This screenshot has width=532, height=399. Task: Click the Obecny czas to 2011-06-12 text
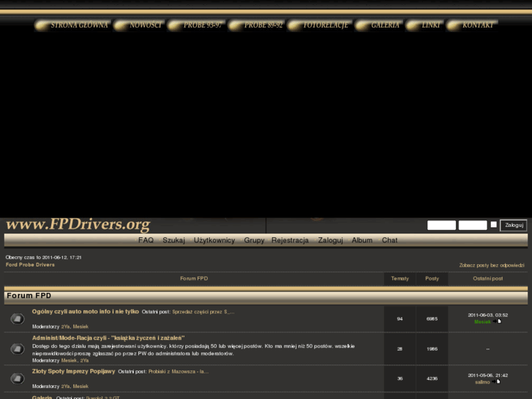(43, 258)
